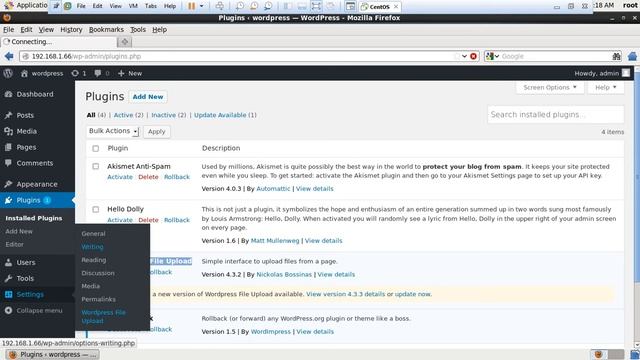Viewport: 640px width, 360px height.
Task: Click admin avatar next to Howdy
Action: click(x=626, y=73)
